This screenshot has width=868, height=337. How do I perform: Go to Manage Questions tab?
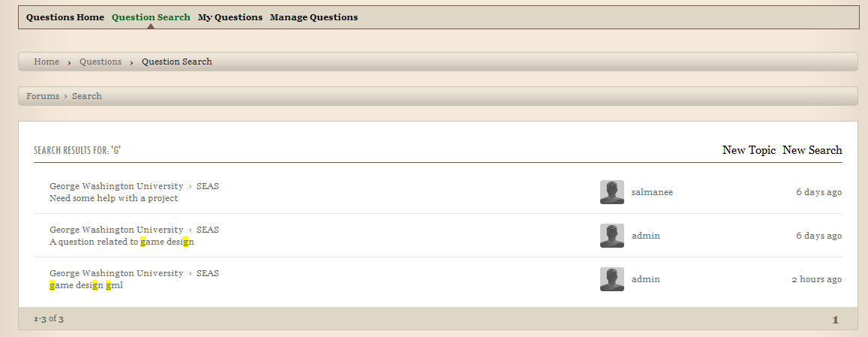point(314,17)
